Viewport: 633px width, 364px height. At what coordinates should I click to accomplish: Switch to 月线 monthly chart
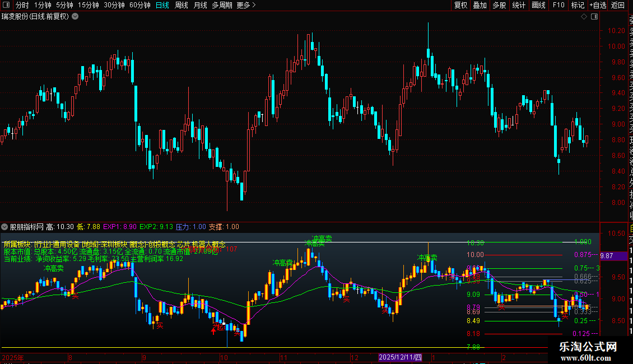point(200,5)
